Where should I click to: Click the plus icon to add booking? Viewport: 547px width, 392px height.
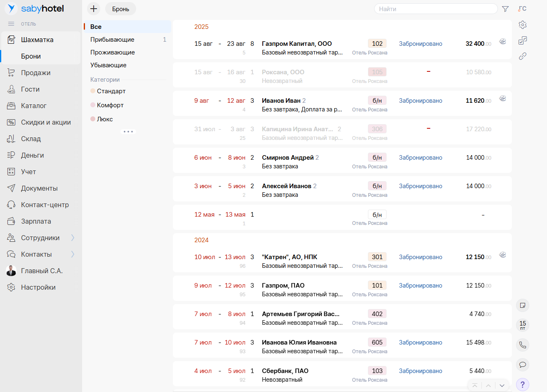(94, 9)
